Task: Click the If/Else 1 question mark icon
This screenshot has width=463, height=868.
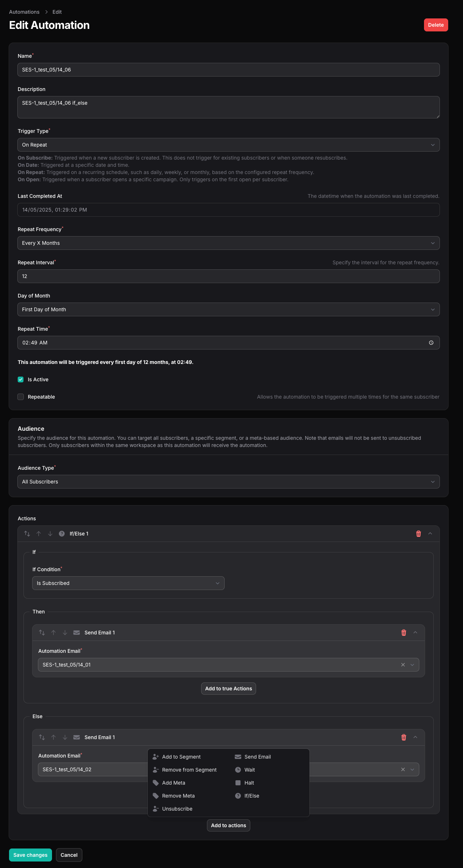Action: pos(62,534)
